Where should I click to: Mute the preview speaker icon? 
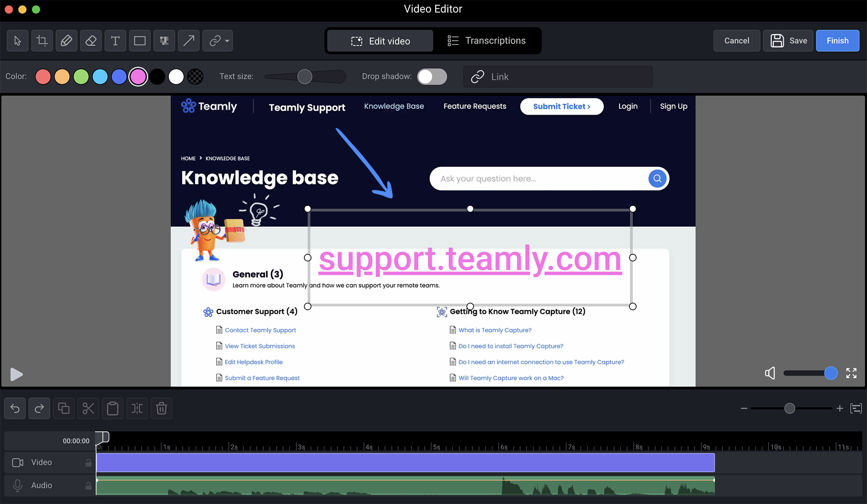[x=770, y=373]
